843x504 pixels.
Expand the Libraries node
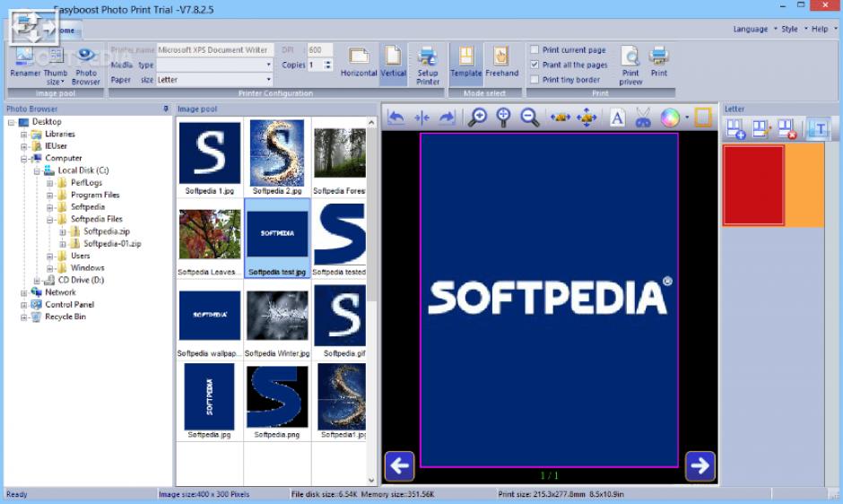pyautogui.click(x=23, y=135)
